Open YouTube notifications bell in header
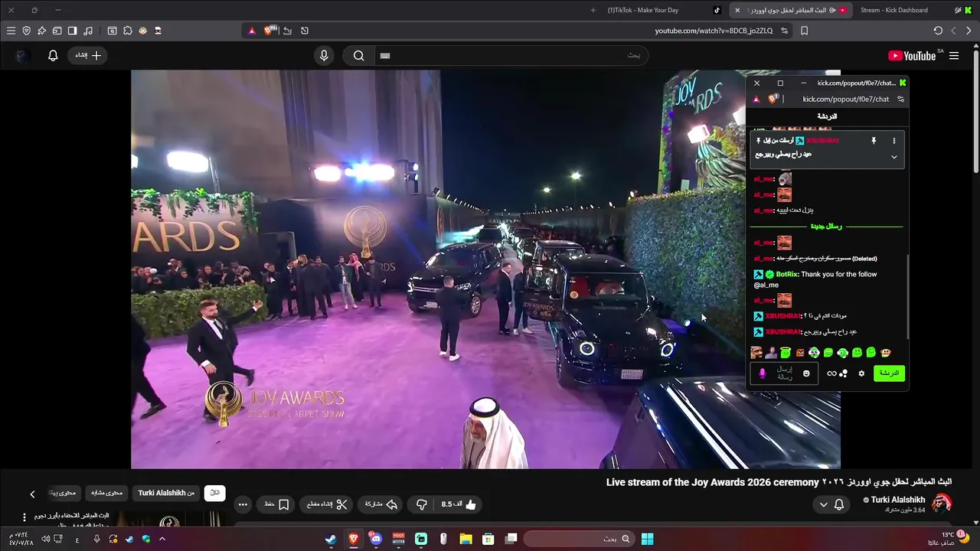This screenshot has height=551, width=980. (x=53, y=55)
